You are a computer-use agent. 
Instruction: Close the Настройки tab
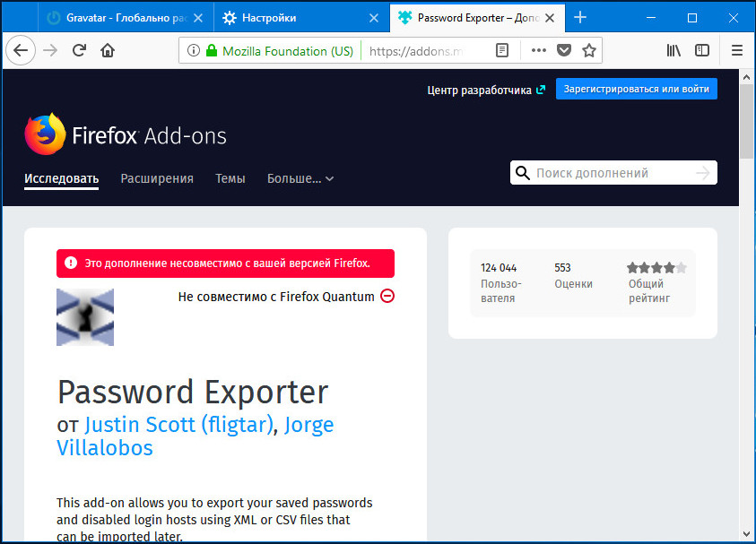[374, 18]
